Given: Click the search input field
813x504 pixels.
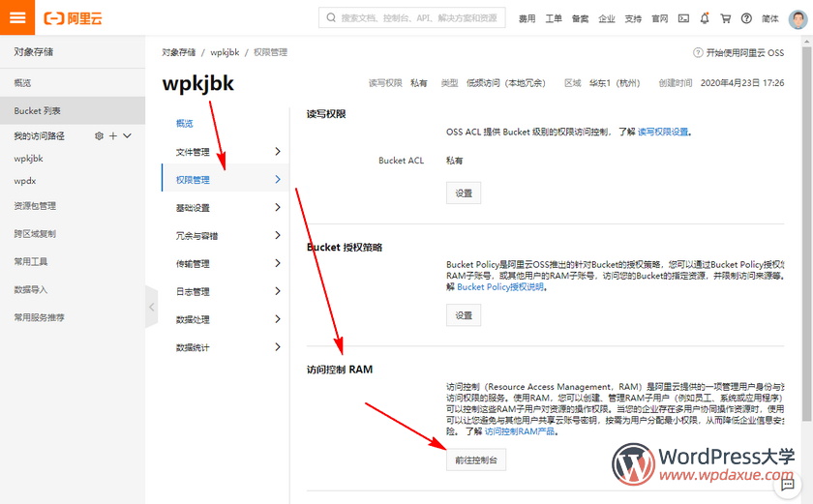Looking at the screenshot, I should [418, 18].
